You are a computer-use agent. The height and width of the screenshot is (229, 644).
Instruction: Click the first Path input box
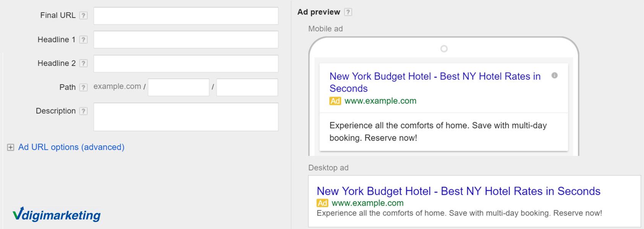pos(178,87)
